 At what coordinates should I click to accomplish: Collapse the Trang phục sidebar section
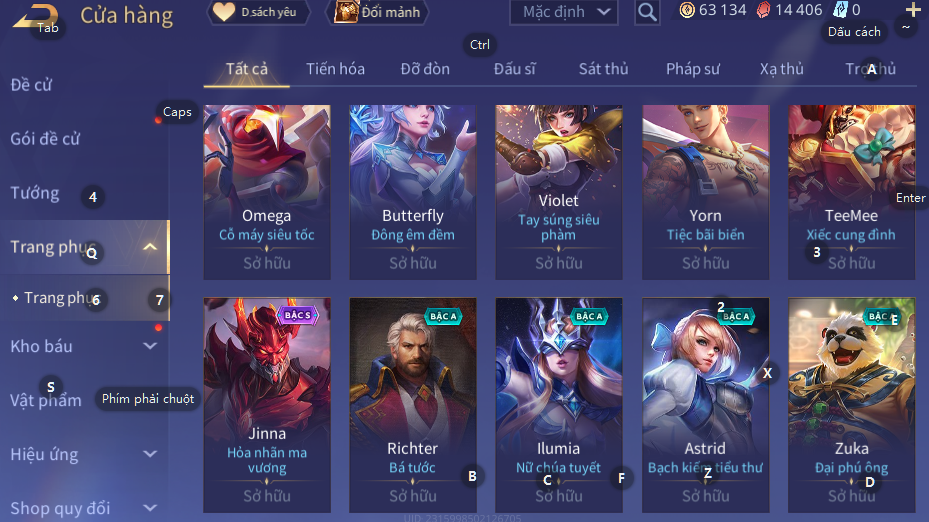tap(150, 247)
